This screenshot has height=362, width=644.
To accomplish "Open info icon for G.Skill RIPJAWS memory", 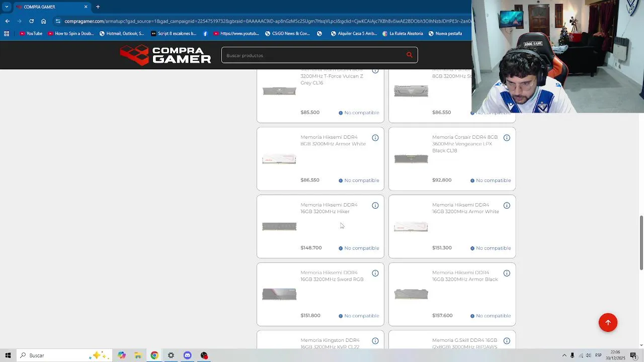I will tap(507, 341).
